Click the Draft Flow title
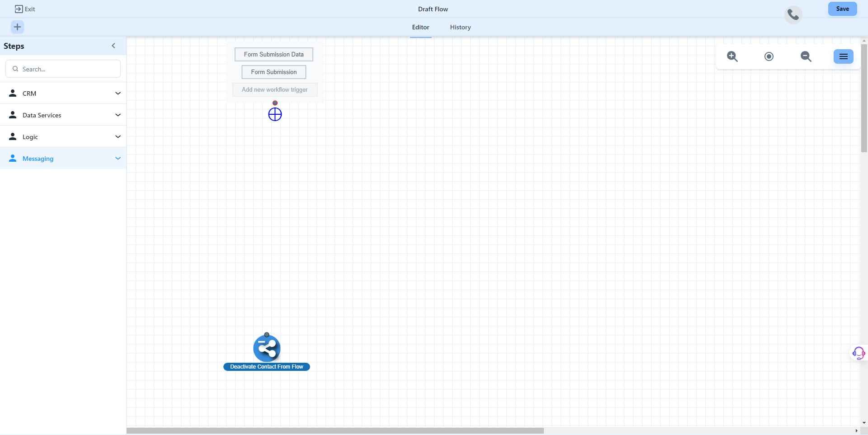Image resolution: width=868 pixels, height=435 pixels. coord(433,9)
